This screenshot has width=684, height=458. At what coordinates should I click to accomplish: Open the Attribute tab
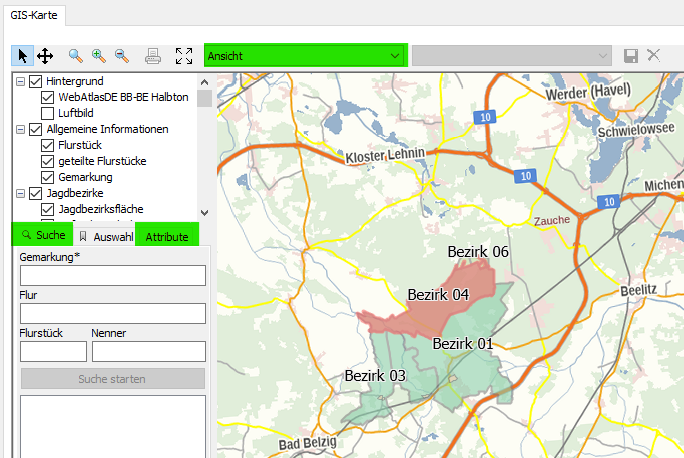point(167,236)
